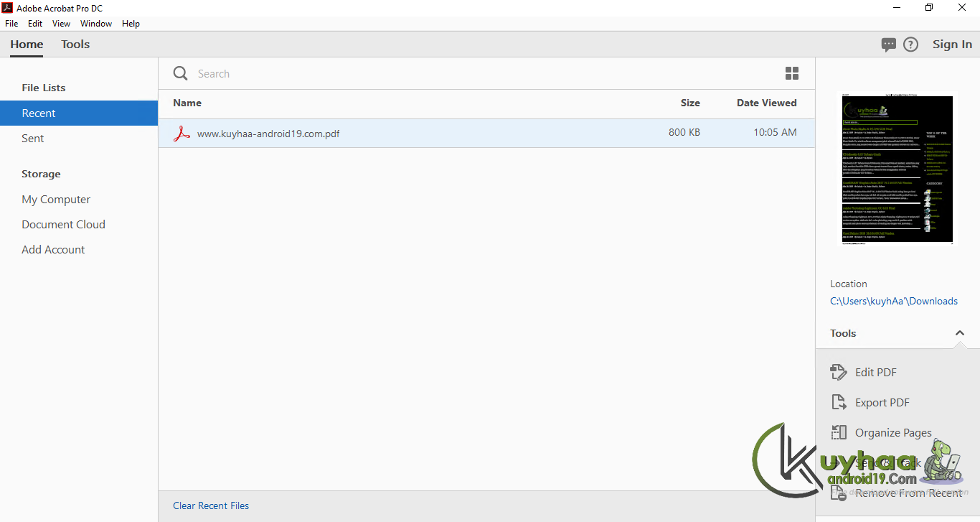Click the Clear Recent Files link
Viewport: 980px width, 522px height.
click(211, 506)
